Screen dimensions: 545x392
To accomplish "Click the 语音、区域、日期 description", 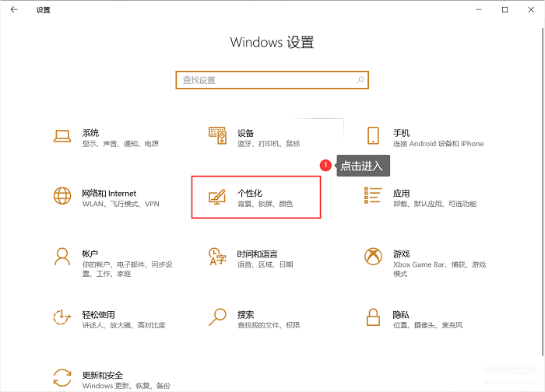I will pos(265,264).
